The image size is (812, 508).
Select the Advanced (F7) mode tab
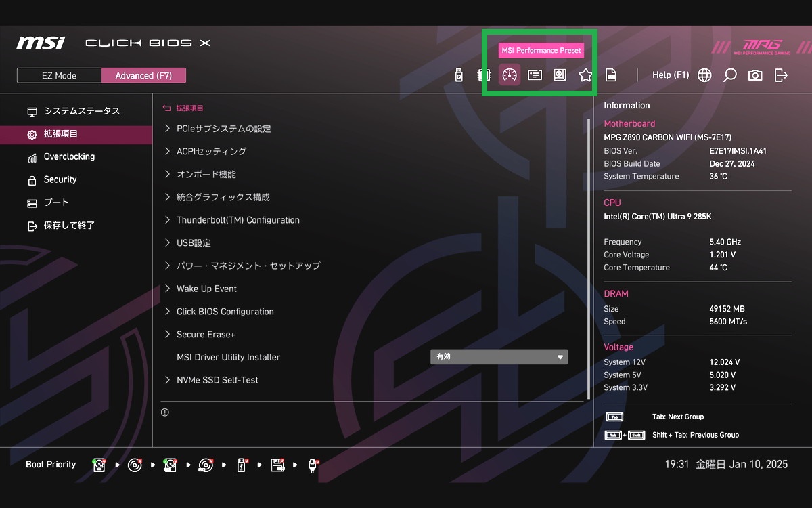143,75
